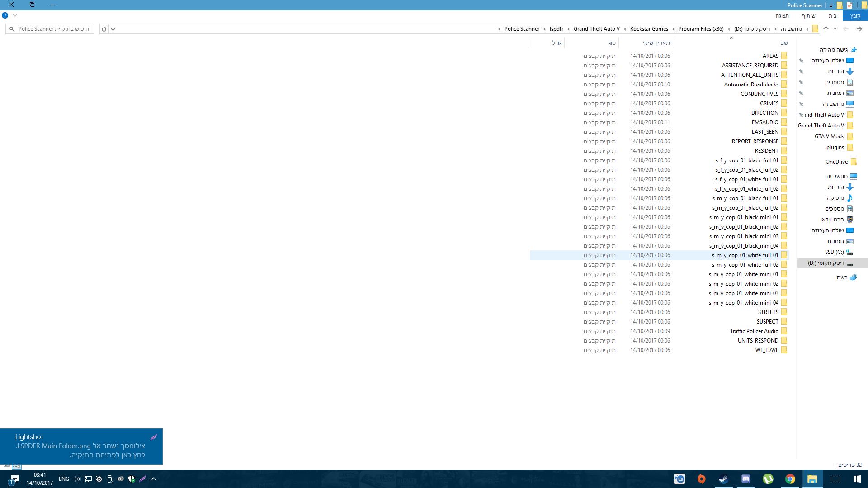Open Explorer help icon
This screenshot has height=488, width=868.
coord(5,15)
